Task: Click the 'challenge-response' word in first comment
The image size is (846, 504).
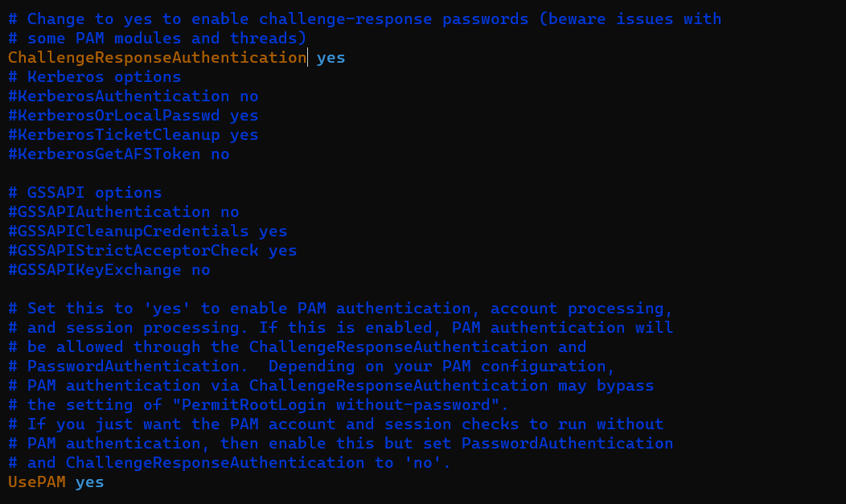Action: pos(345,18)
